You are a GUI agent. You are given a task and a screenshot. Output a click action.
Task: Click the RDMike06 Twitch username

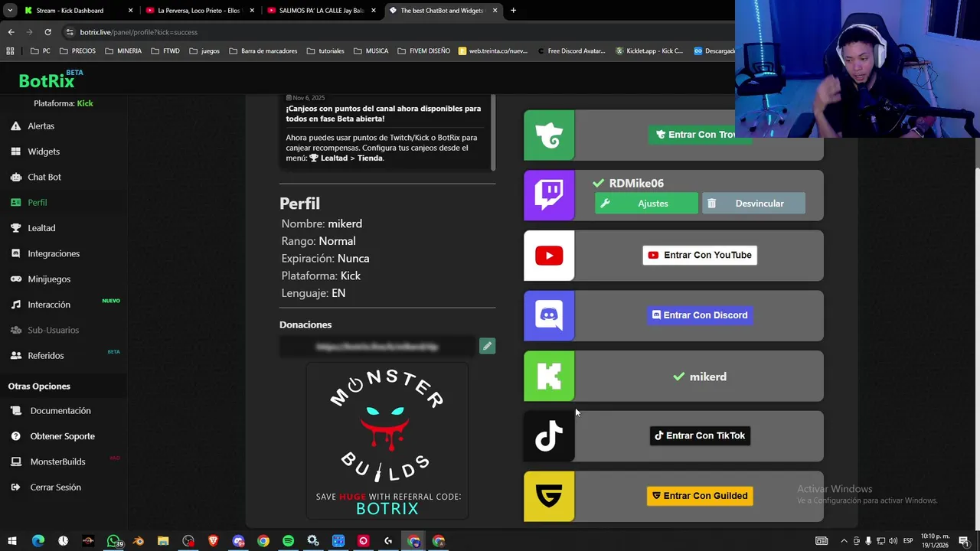pos(636,184)
